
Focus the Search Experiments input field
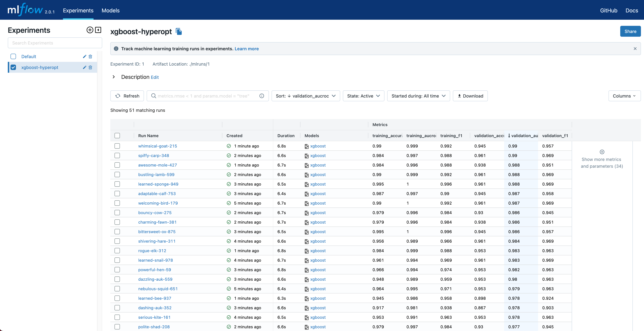coord(55,43)
